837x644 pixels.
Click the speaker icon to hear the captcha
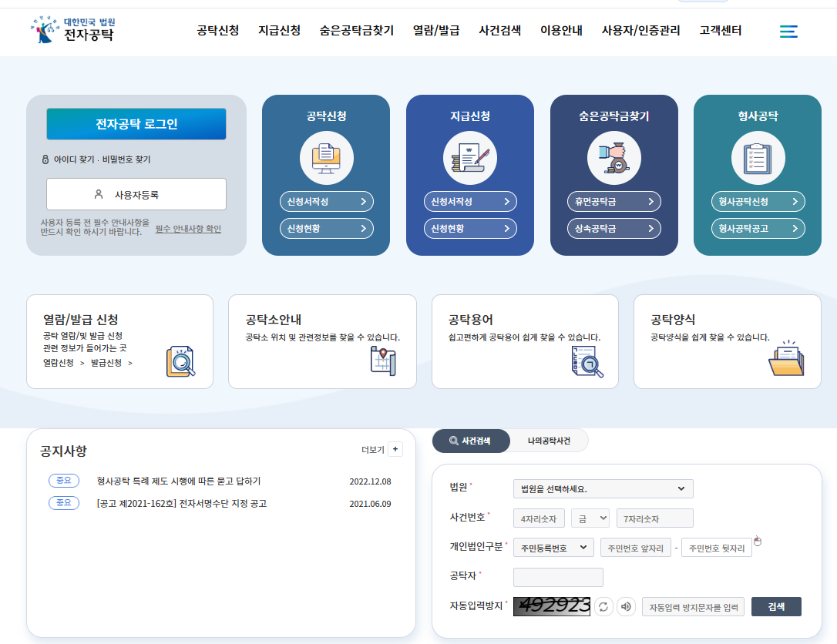click(x=626, y=606)
